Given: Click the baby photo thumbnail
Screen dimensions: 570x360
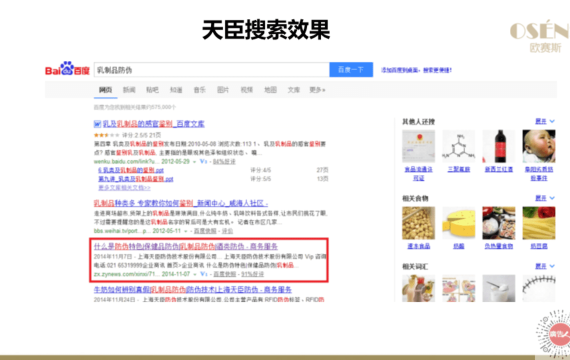Looking at the screenshot, I should coord(539,146).
